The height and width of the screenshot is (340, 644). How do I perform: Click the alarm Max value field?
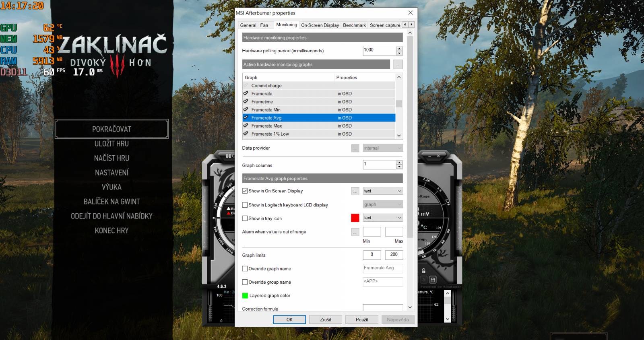click(x=394, y=232)
